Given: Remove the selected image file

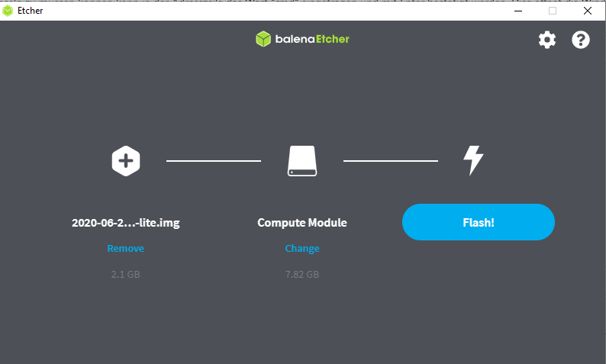Looking at the screenshot, I should (x=126, y=248).
